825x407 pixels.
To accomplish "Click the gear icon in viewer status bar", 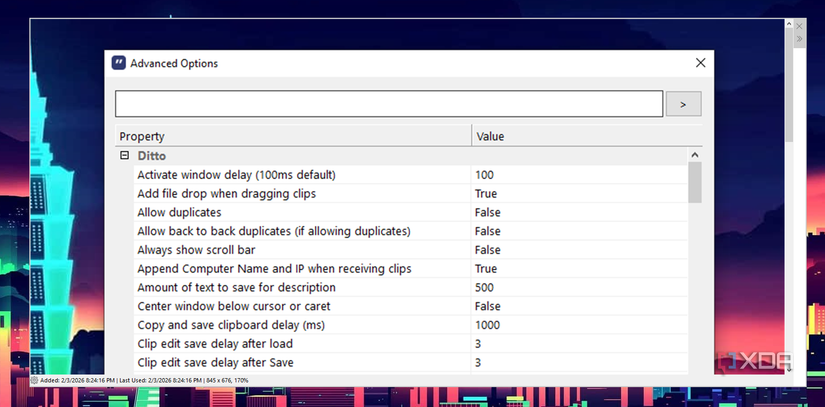I will tap(35, 380).
